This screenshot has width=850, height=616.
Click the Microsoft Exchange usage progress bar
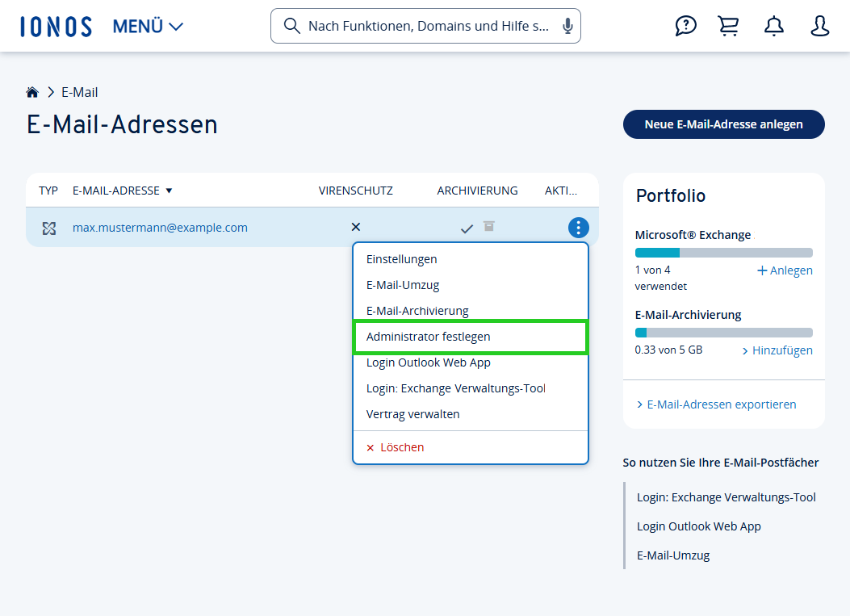pyautogui.click(x=724, y=253)
